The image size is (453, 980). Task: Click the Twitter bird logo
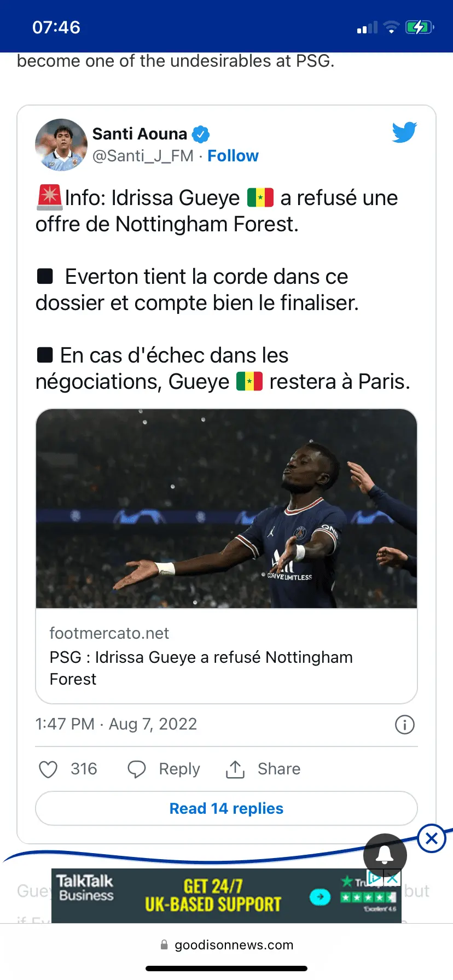pos(404,132)
